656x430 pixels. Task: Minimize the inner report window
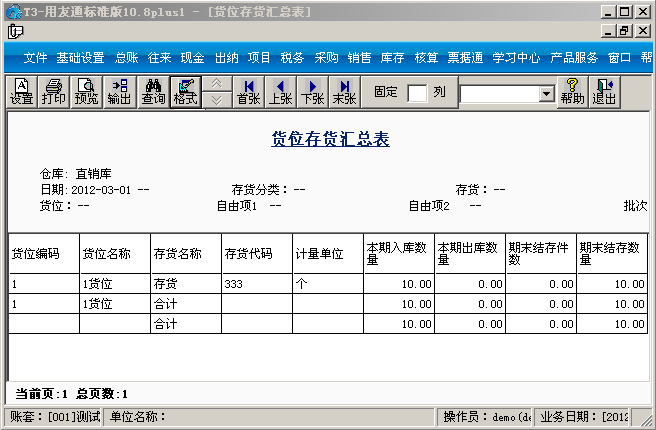click(x=609, y=31)
